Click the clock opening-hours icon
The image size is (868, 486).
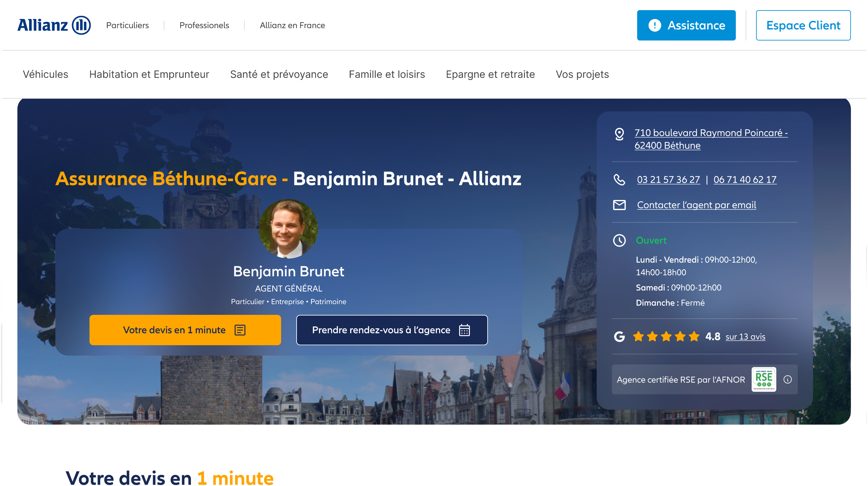(619, 240)
